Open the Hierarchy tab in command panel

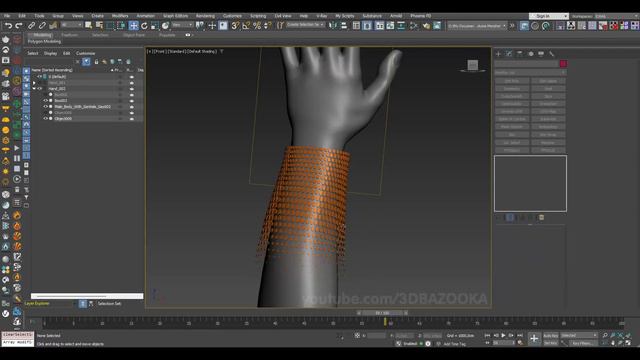pyautogui.click(x=520, y=54)
